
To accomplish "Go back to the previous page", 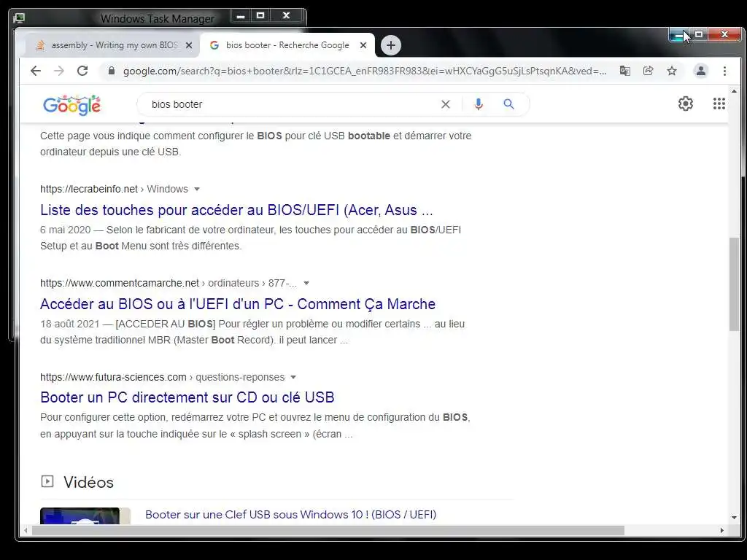I will click(36, 71).
